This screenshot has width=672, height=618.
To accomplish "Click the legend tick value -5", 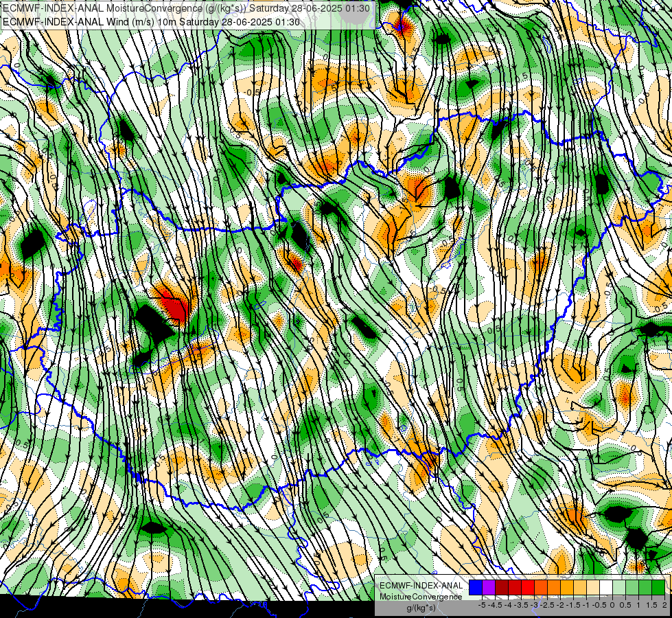I will tap(482, 605).
